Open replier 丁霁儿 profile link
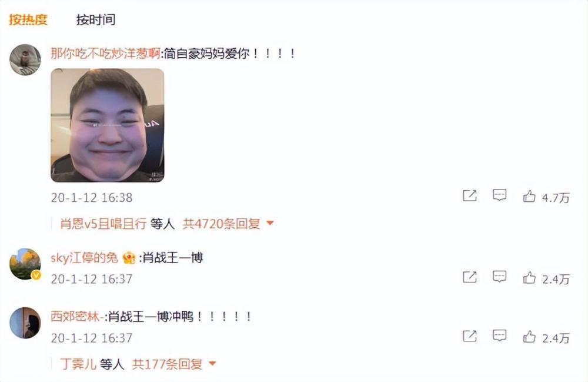The width and height of the screenshot is (588, 382). (x=78, y=364)
